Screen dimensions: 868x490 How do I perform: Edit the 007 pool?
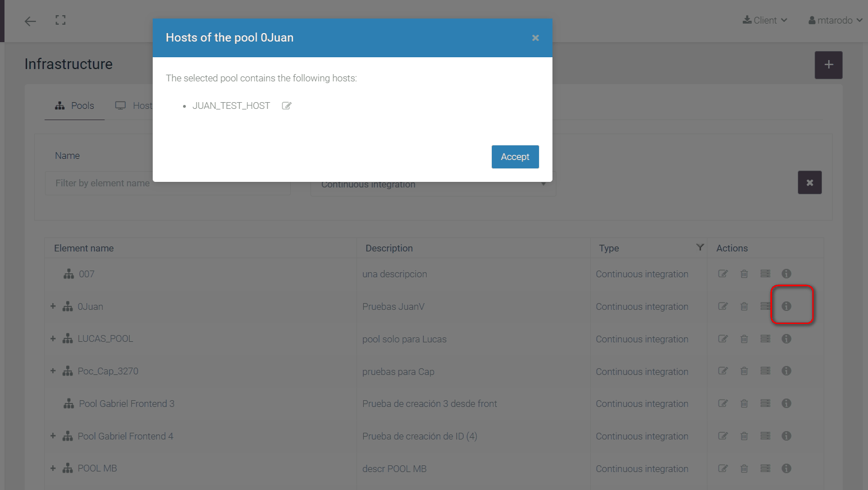[723, 274]
